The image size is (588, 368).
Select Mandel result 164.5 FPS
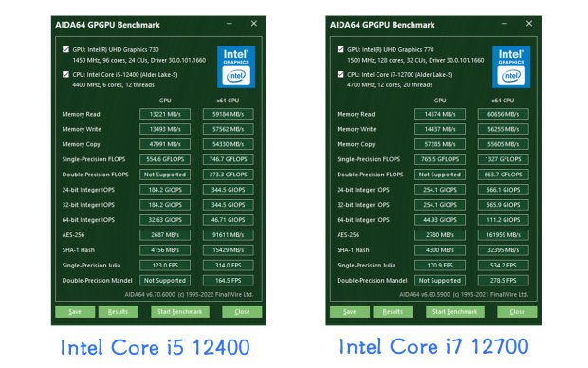coord(228,280)
